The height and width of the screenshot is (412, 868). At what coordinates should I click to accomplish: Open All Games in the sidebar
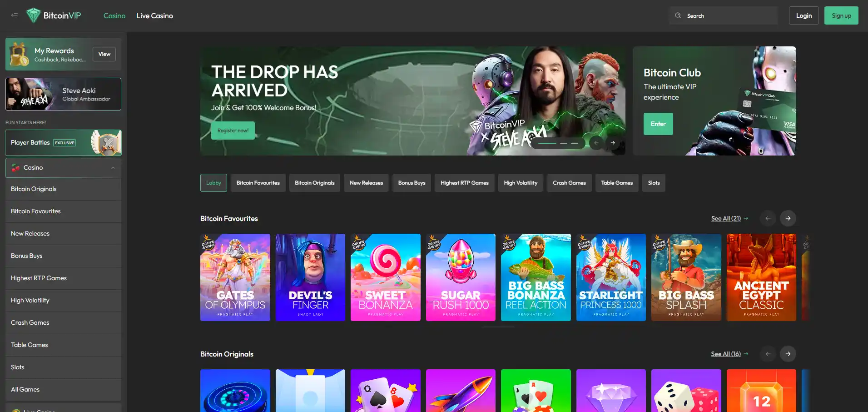63,390
